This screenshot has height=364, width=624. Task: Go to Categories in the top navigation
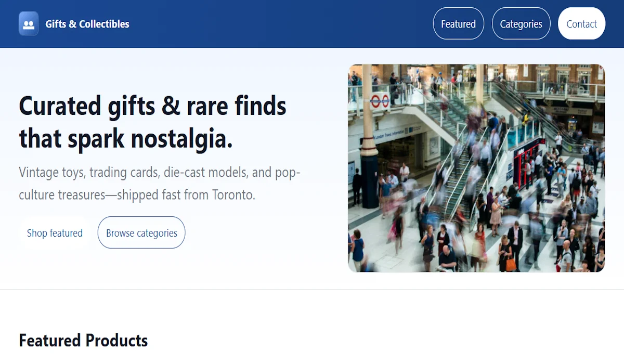pos(521,24)
